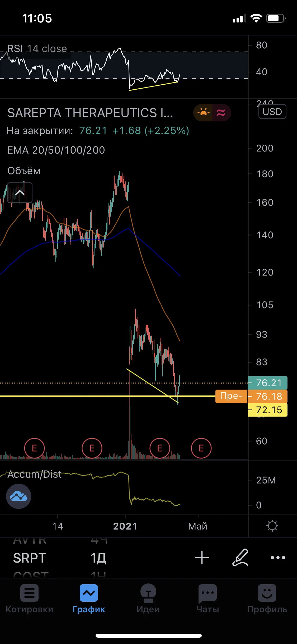Select the EMA 20/50/100/200 indicator label

56,150
